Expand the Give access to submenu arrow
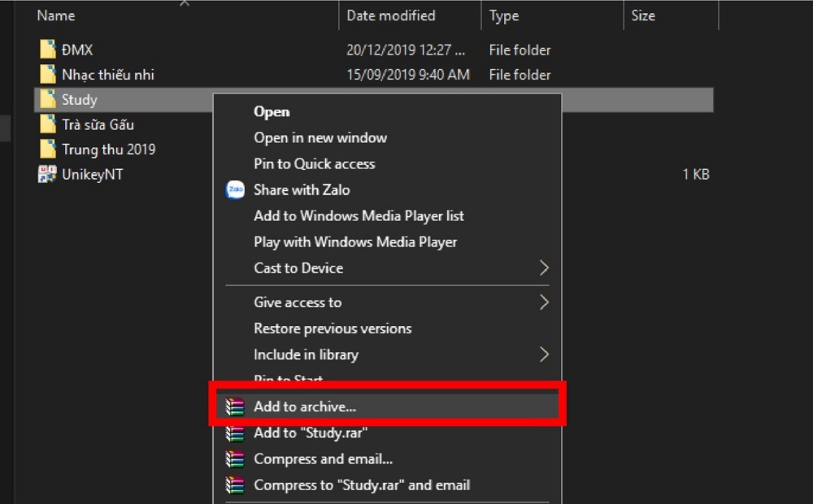The image size is (813, 504). point(544,302)
